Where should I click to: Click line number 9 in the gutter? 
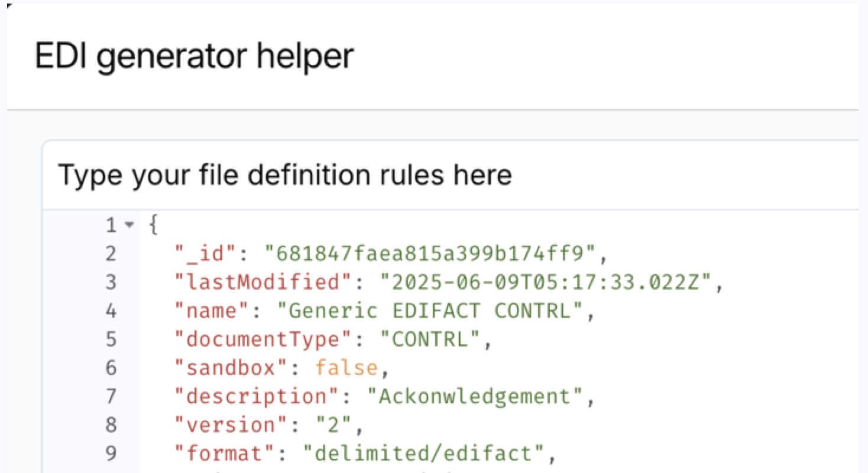[110, 452]
